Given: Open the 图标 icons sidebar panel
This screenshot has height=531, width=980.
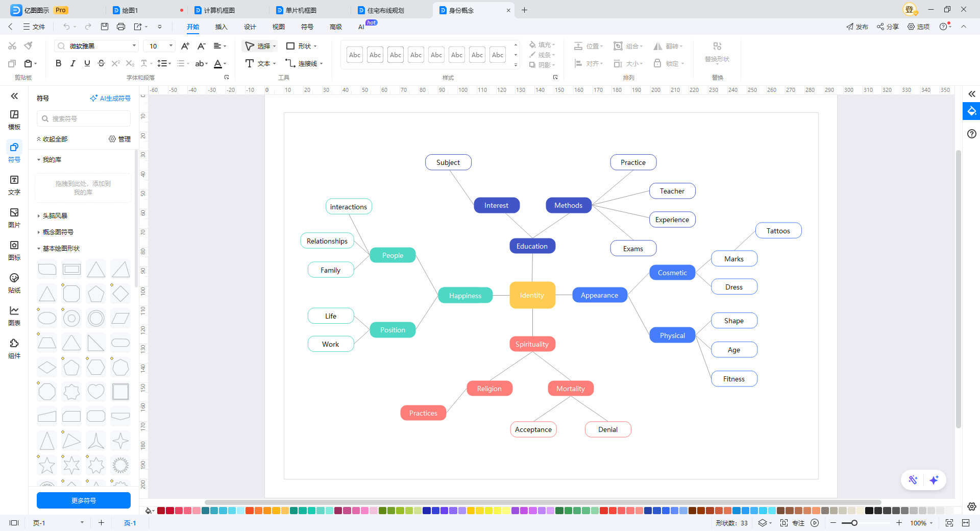Looking at the screenshot, I should tap(14, 251).
